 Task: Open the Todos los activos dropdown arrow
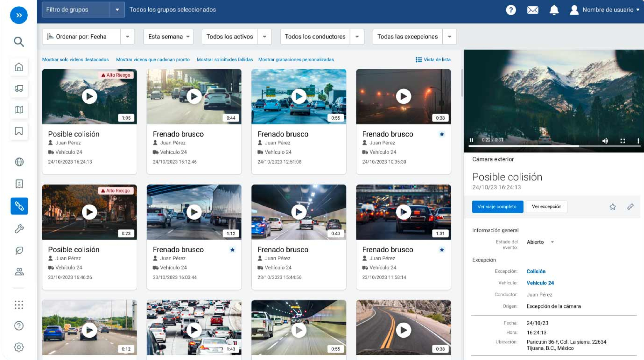(x=264, y=37)
